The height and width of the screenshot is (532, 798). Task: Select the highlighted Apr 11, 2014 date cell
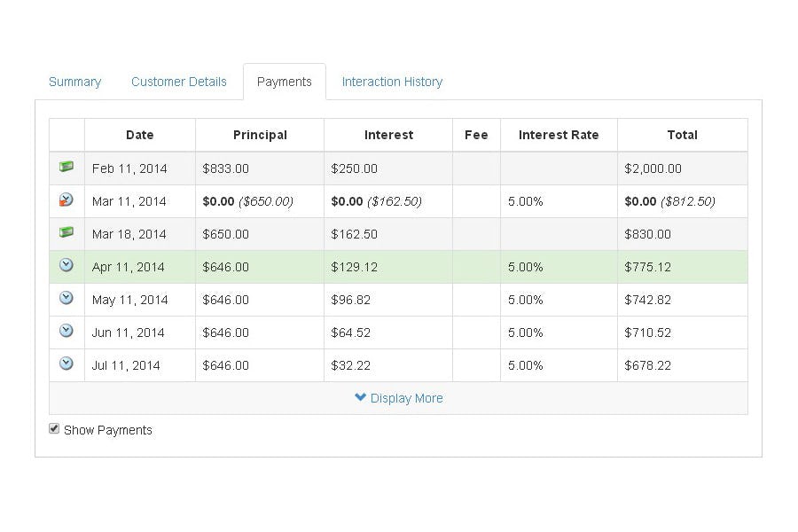129,267
